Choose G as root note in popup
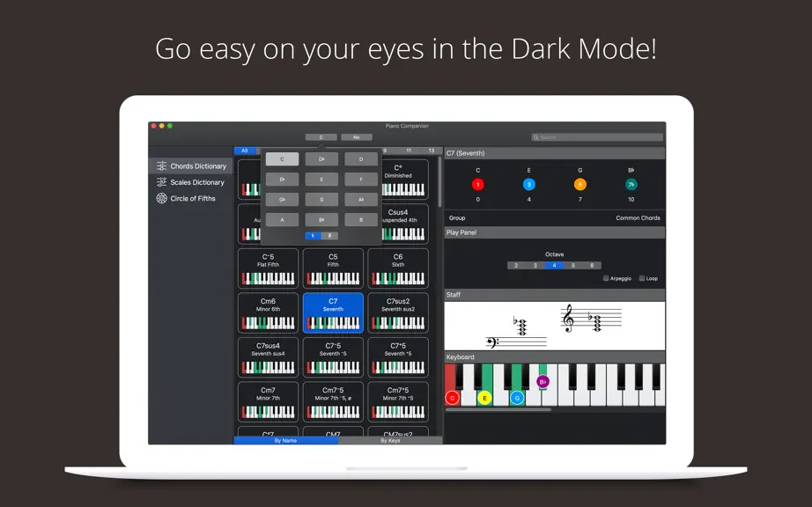 point(321,200)
